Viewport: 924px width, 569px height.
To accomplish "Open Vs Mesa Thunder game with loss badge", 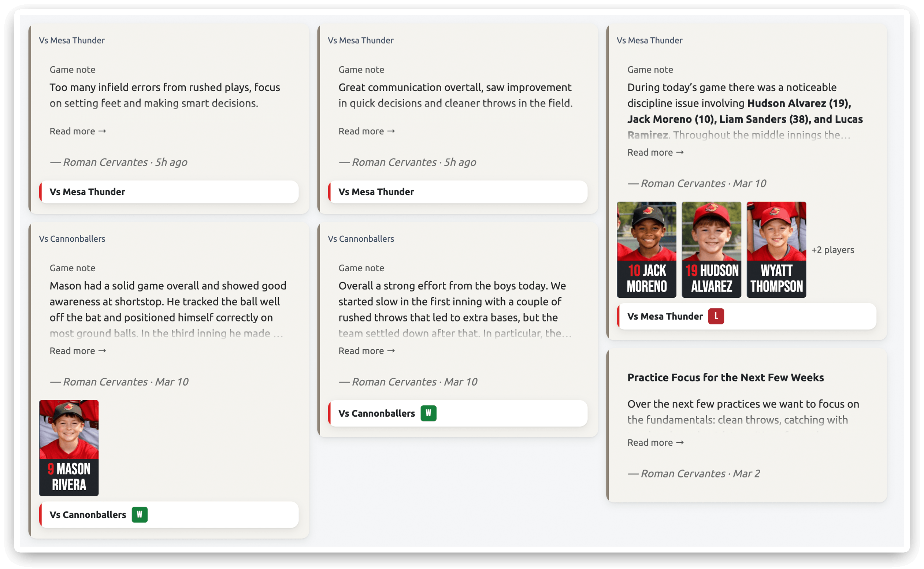I will pyautogui.click(x=664, y=316).
